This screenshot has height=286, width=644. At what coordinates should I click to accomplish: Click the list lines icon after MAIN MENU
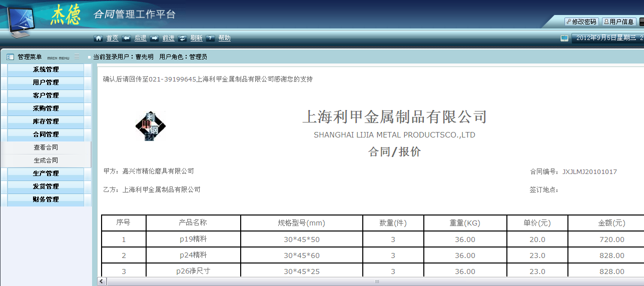tap(77, 57)
